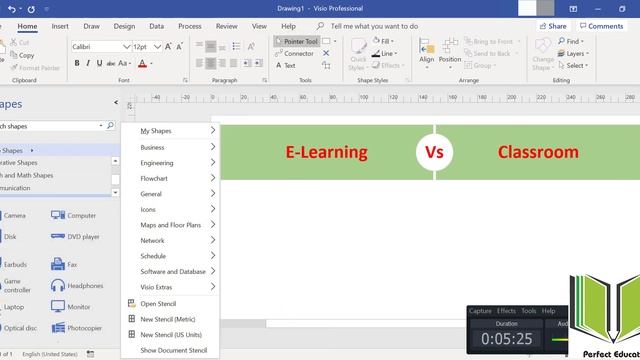640x360 pixels.
Task: Toggle Underline formatting
Action: point(99,63)
